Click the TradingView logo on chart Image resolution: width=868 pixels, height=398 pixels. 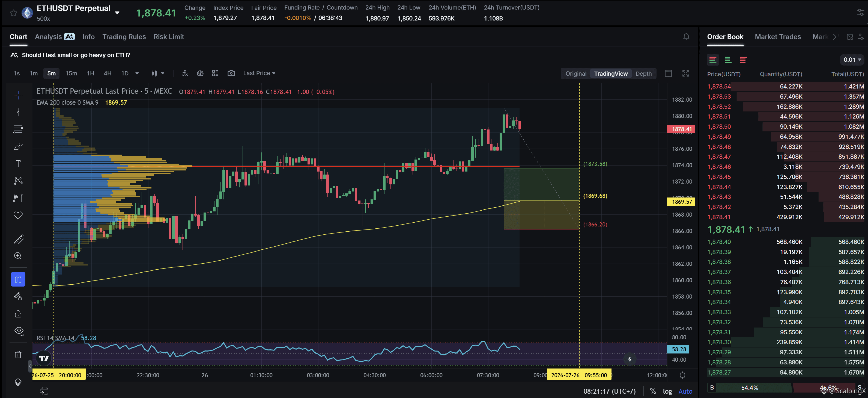[44, 358]
